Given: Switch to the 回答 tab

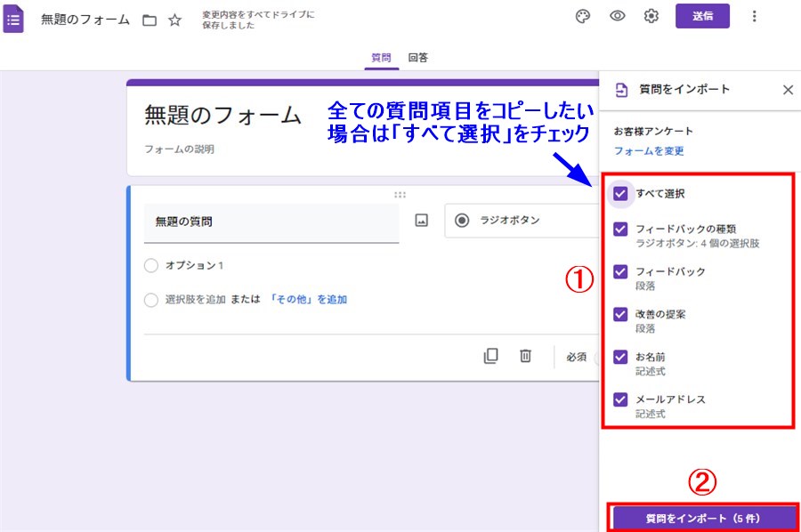Looking at the screenshot, I should pyautogui.click(x=418, y=58).
